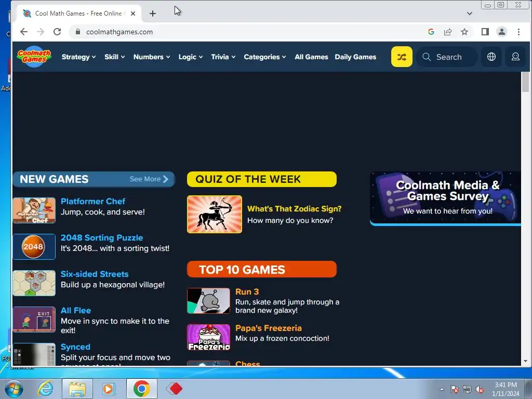
Task: Open the Chrome profile avatar
Action: click(501, 32)
